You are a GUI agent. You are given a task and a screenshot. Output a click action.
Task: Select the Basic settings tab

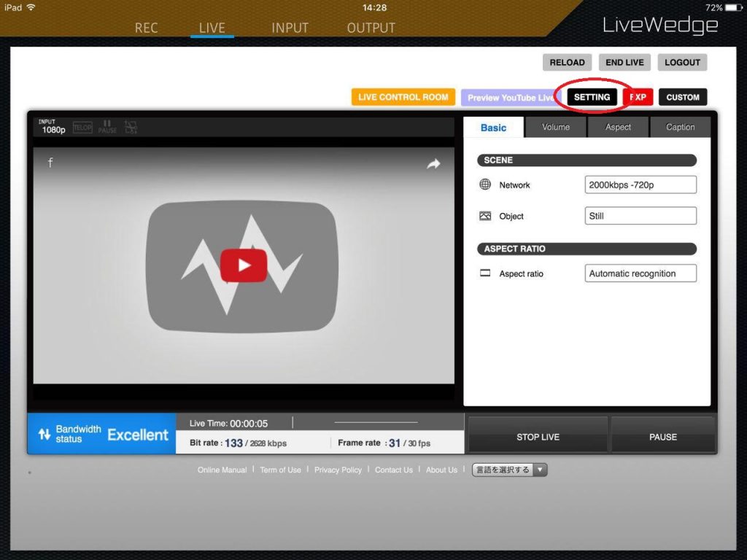(493, 127)
